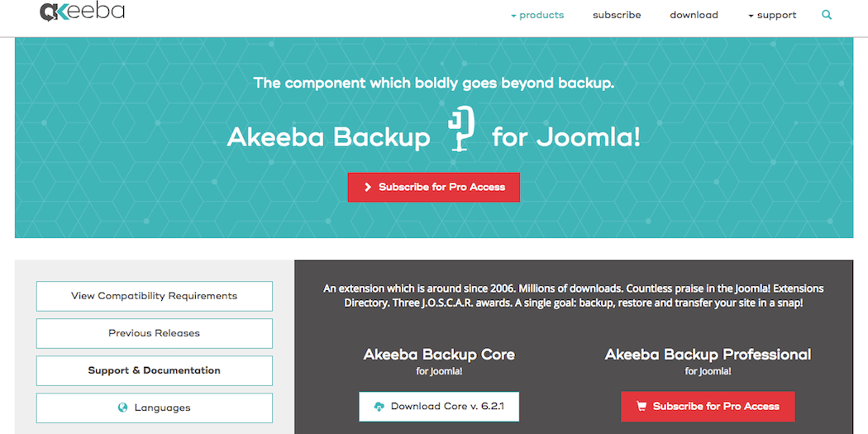The height and width of the screenshot is (434, 868).
Task: Open Support & Documentation
Action: coord(154,370)
